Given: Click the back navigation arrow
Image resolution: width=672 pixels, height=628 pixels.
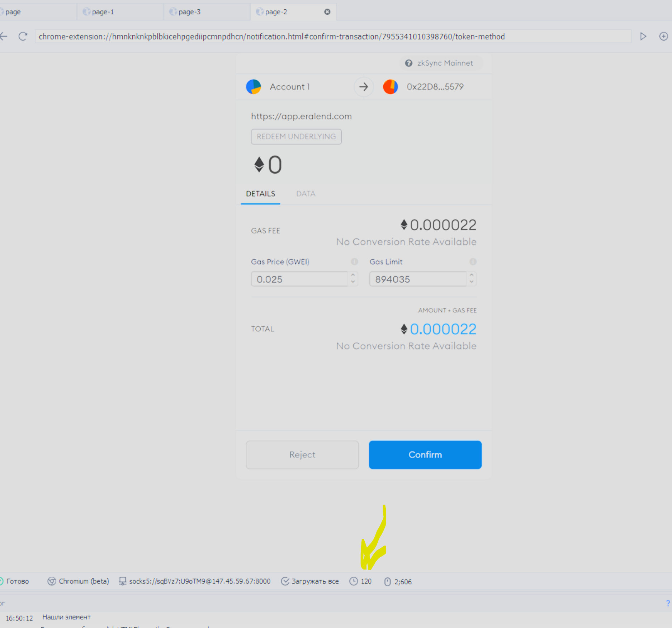Looking at the screenshot, I should click(x=4, y=36).
